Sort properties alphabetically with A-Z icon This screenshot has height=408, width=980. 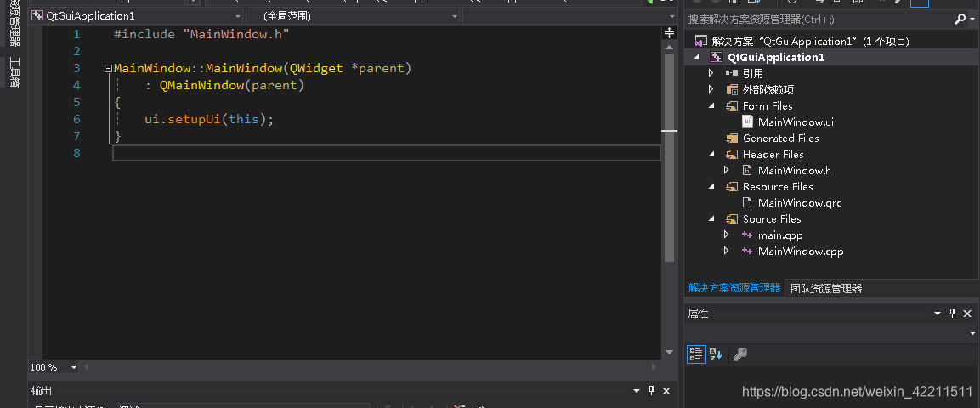pos(717,355)
